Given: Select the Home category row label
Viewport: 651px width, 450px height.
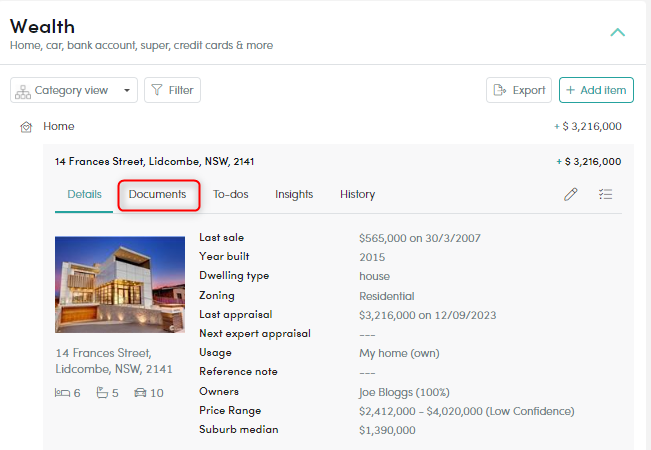Looking at the screenshot, I should [x=59, y=126].
